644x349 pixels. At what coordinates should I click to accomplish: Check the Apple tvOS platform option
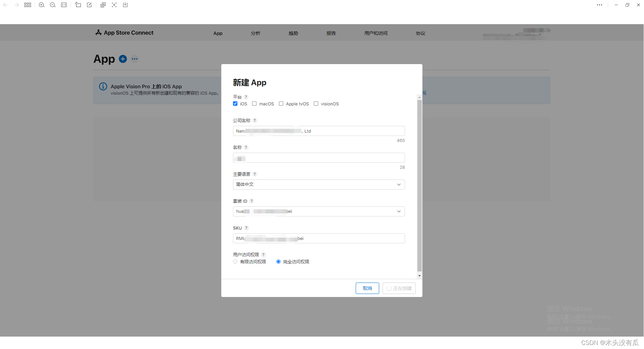281,103
